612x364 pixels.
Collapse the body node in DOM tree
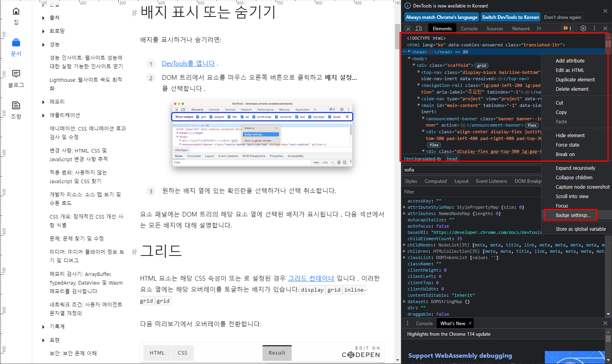pyautogui.click(x=410, y=58)
